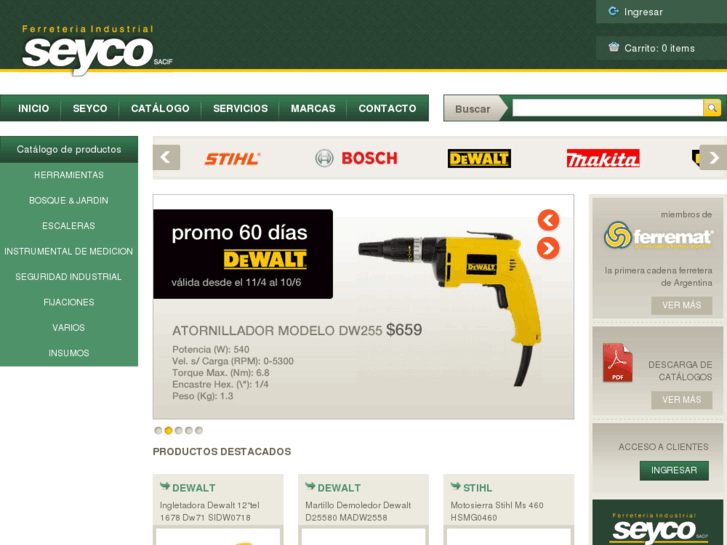727x545 pixels.
Task: Open BOSQUE & JARDIN category
Action: (69, 200)
